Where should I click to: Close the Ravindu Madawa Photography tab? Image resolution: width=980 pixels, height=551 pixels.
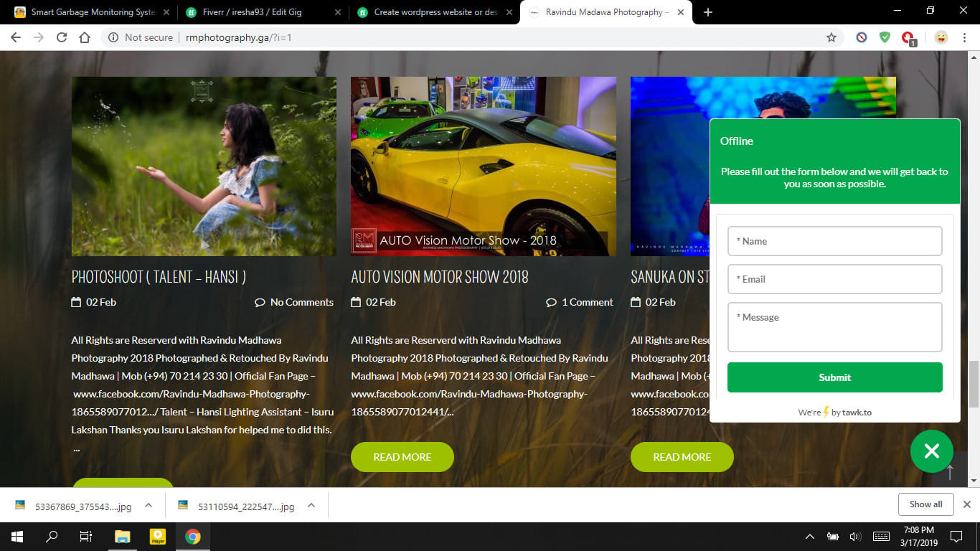tap(680, 12)
